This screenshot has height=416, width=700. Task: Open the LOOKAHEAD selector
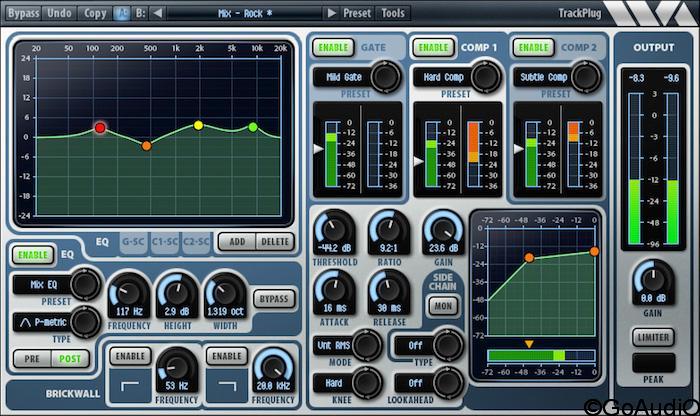tap(429, 383)
